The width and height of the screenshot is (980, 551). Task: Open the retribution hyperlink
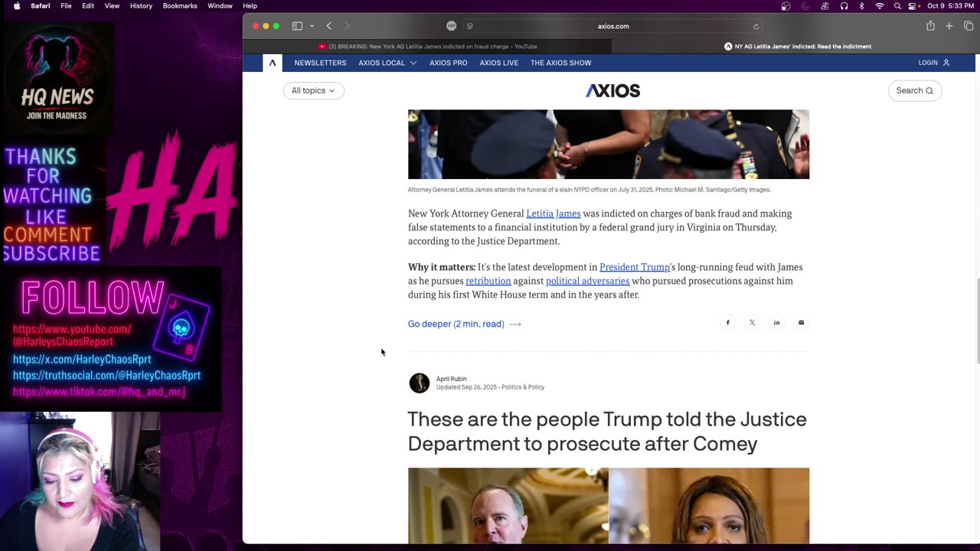pos(488,281)
